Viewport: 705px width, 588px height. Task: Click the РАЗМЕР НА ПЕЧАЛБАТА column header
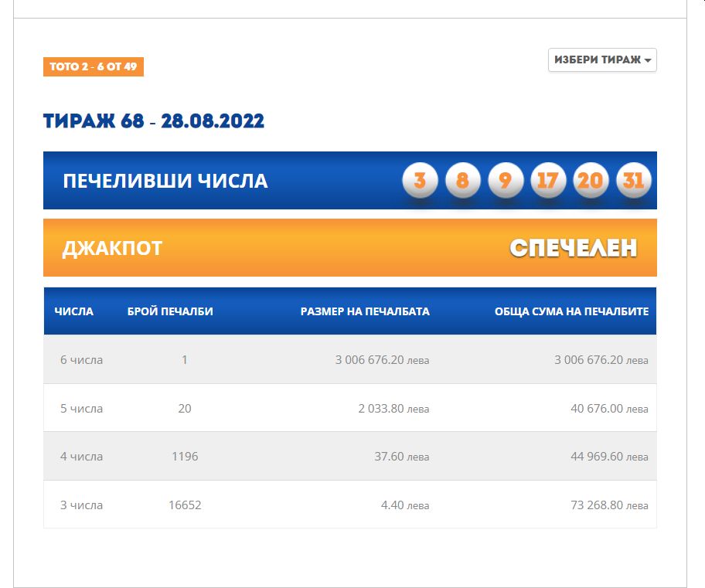click(x=365, y=311)
